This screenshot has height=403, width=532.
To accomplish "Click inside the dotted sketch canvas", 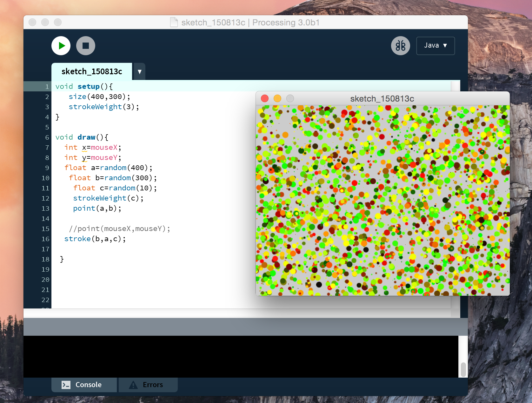I will [382, 200].
